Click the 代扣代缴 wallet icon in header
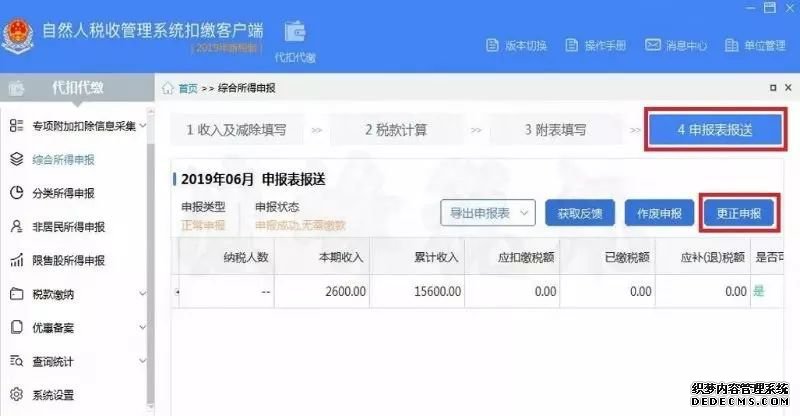 coord(295,32)
